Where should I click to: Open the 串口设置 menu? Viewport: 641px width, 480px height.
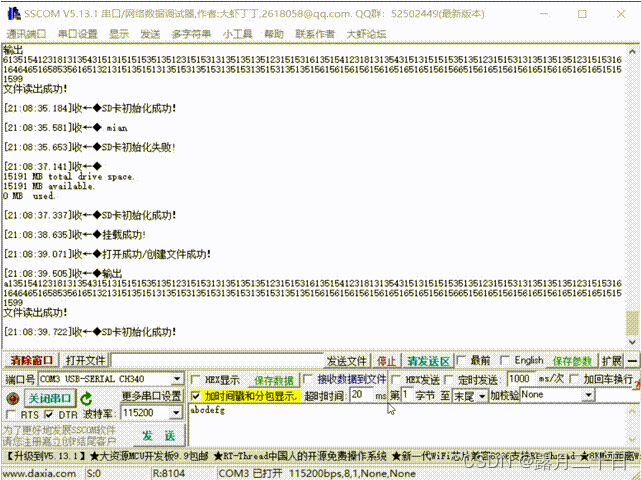pos(78,34)
